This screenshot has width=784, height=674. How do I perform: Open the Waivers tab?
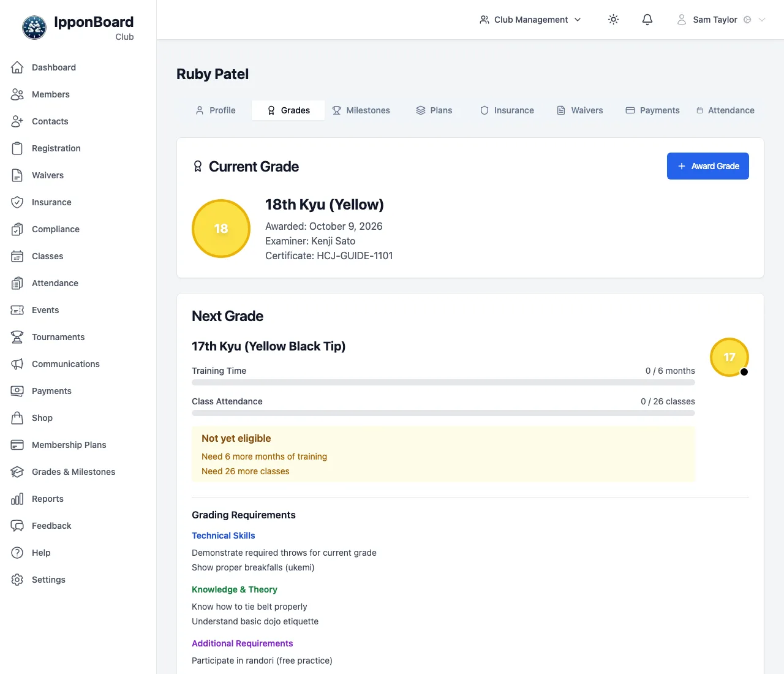(x=580, y=110)
